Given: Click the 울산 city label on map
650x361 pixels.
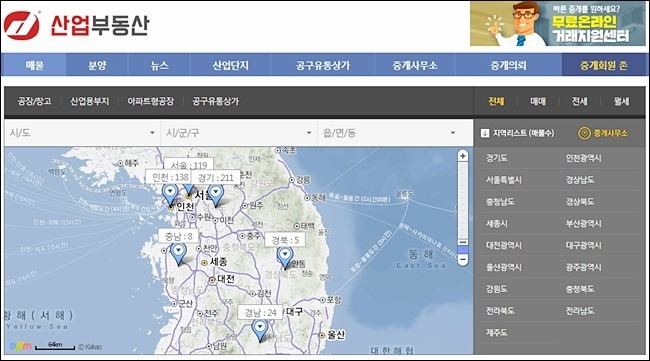Looking at the screenshot, I should click(x=336, y=334).
